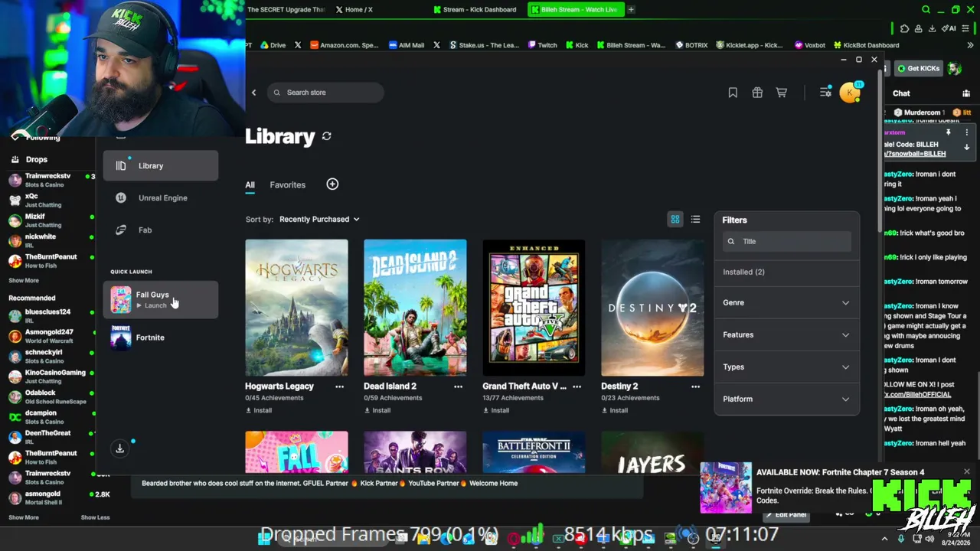The height and width of the screenshot is (551, 980).
Task: Collapse recommended channels with Show Less
Action: coord(95,517)
